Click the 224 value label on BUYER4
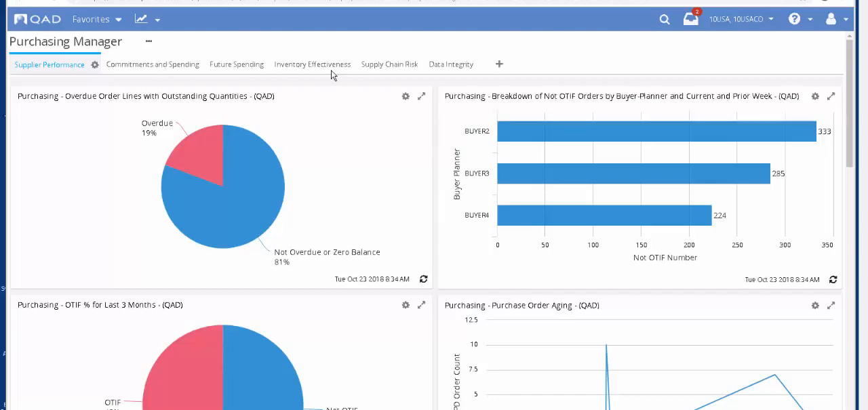The width and height of the screenshot is (868, 410). (719, 216)
